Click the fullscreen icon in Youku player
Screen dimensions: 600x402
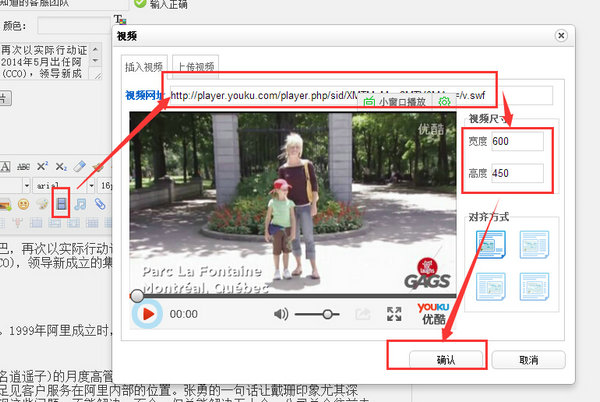(x=394, y=314)
